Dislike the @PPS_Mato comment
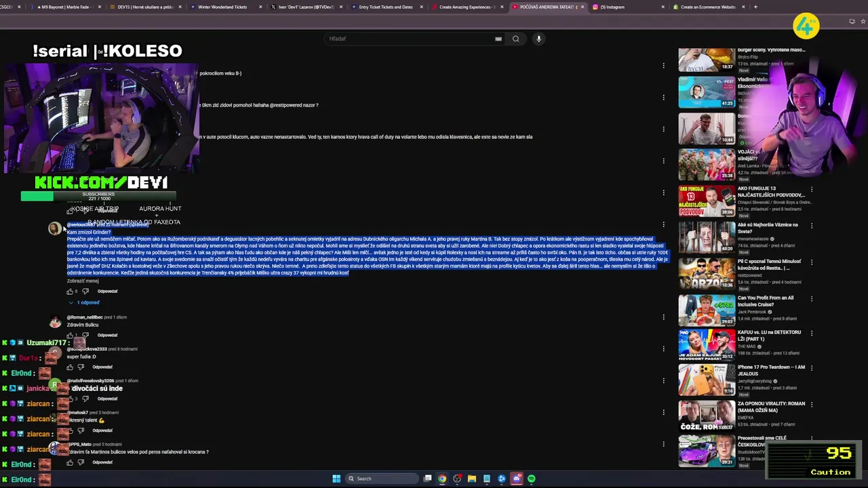Image resolution: width=868 pixels, height=488 pixels. point(81,462)
